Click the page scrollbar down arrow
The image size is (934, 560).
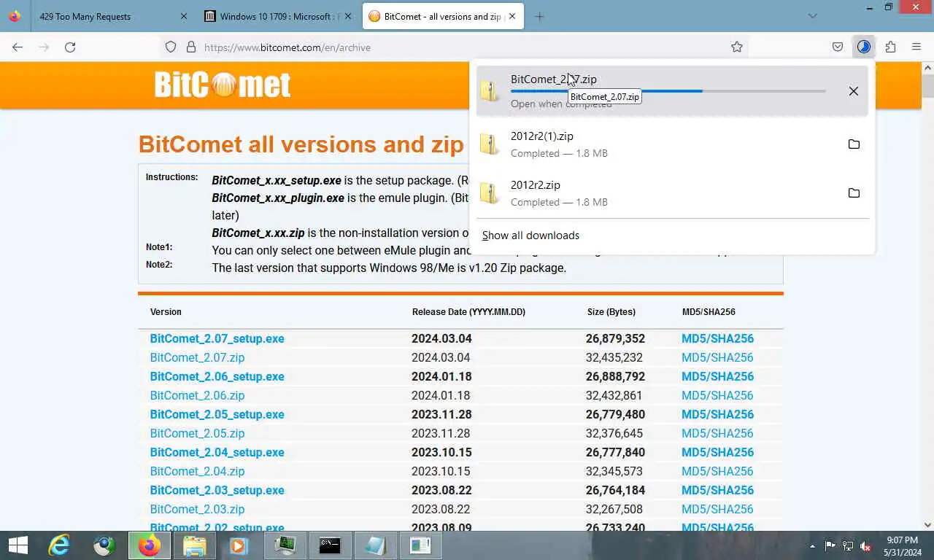tap(927, 524)
